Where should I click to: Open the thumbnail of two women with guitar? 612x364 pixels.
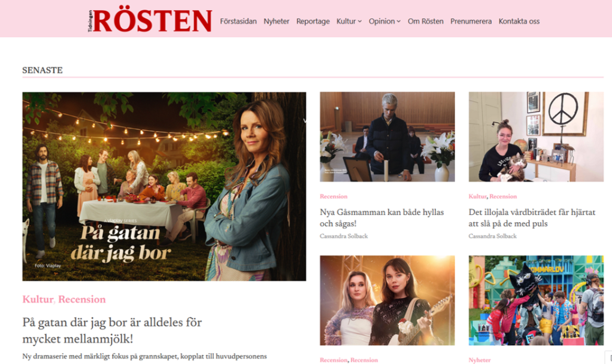coord(387,301)
